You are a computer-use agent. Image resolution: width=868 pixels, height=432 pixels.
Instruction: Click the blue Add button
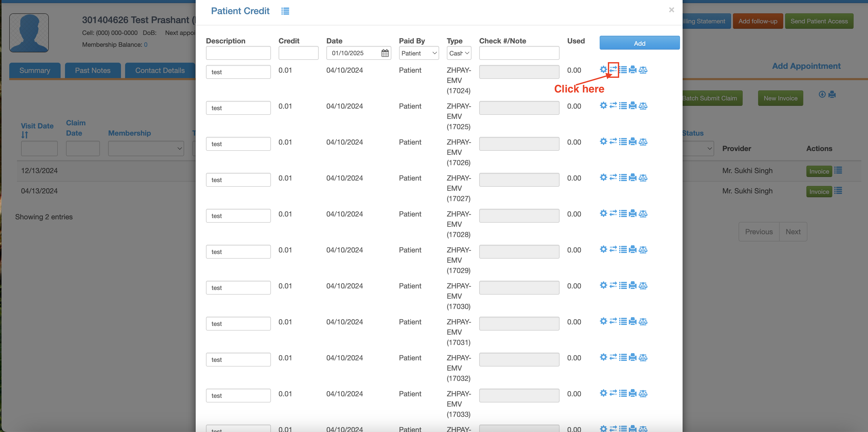[x=639, y=43]
